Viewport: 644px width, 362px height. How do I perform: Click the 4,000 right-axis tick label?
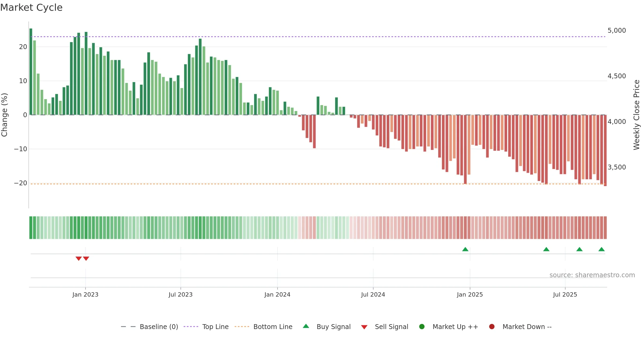(617, 122)
